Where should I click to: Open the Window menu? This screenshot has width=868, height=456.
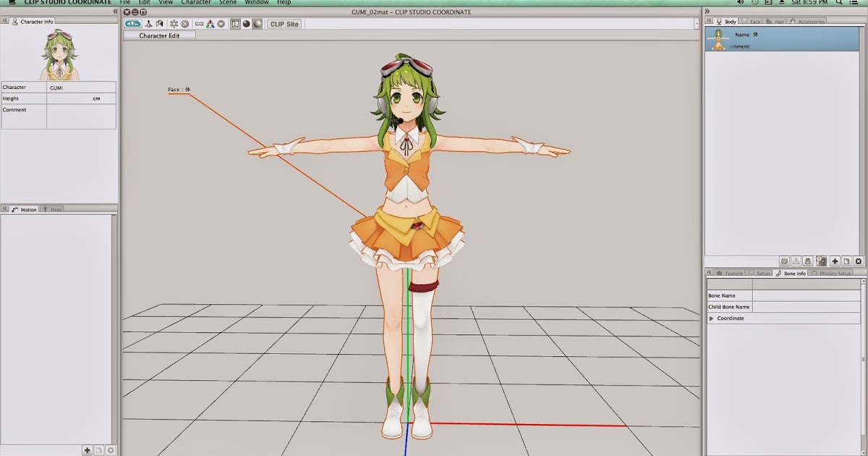(x=257, y=2)
